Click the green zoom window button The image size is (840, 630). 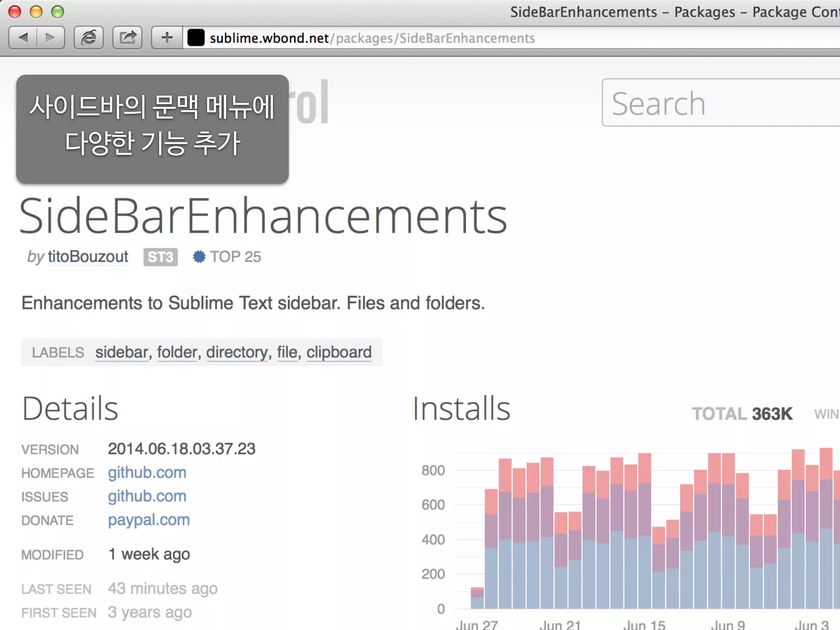tap(57, 11)
